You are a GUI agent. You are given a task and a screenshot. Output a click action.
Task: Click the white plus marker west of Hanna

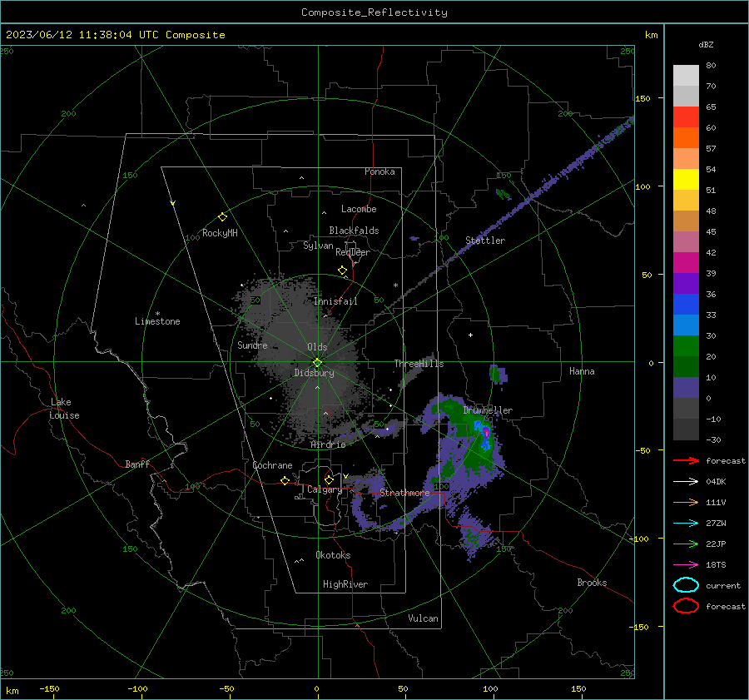(470, 335)
